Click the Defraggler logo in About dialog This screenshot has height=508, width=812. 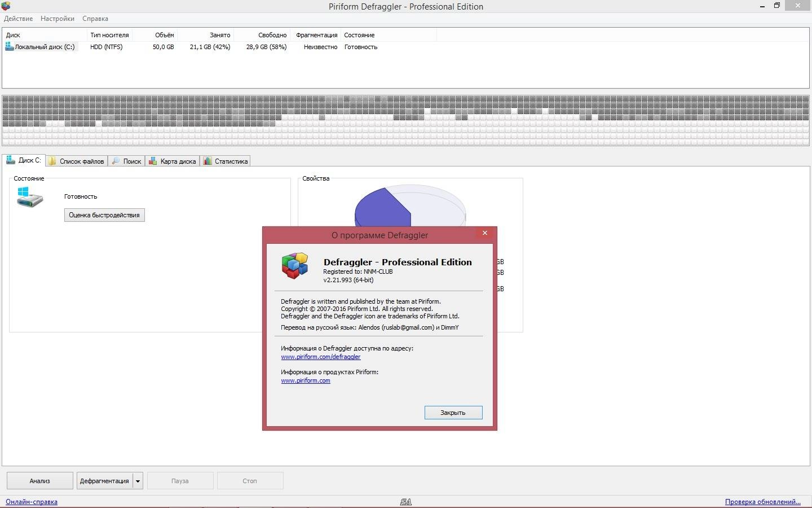(295, 266)
